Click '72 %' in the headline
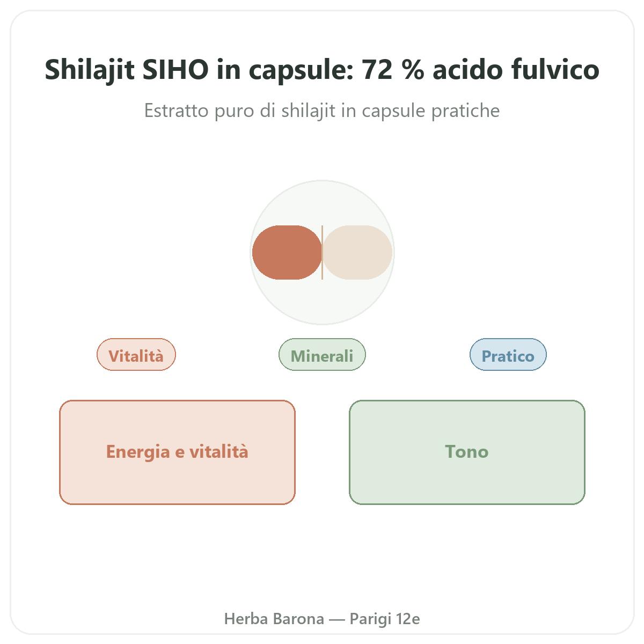Screen dimensions: 644x644 pyautogui.click(x=393, y=70)
